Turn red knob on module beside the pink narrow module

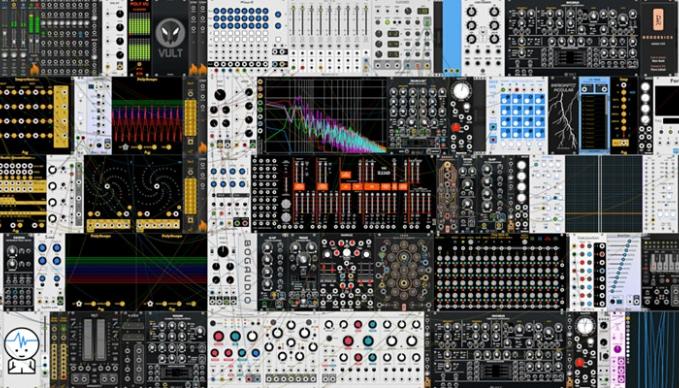pyautogui.click(x=580, y=363)
